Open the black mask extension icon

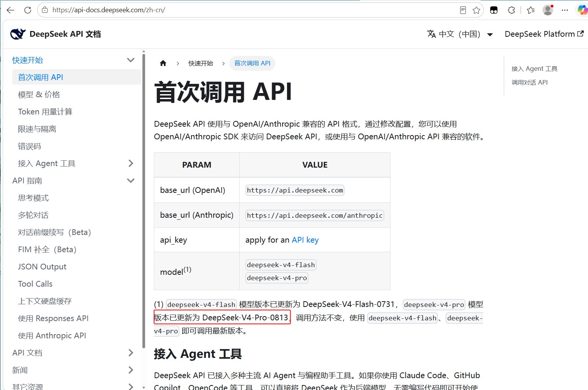(x=494, y=10)
